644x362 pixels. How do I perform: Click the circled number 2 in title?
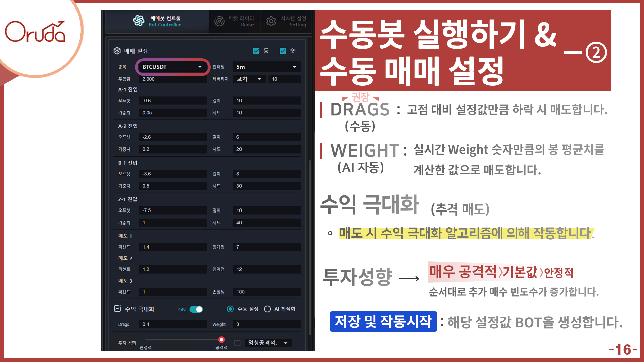(x=596, y=53)
